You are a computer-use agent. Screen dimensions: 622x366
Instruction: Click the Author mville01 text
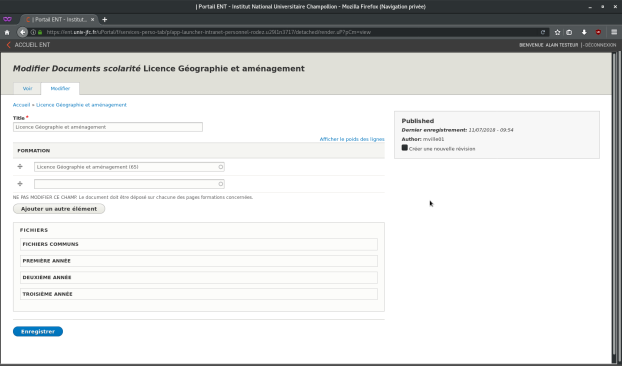pyautogui.click(x=423, y=139)
